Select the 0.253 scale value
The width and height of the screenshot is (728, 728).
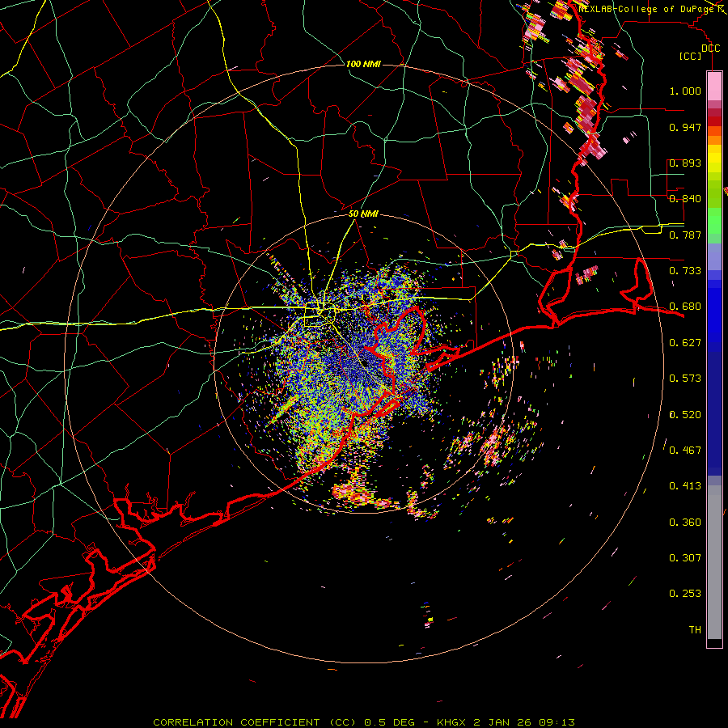tap(685, 594)
